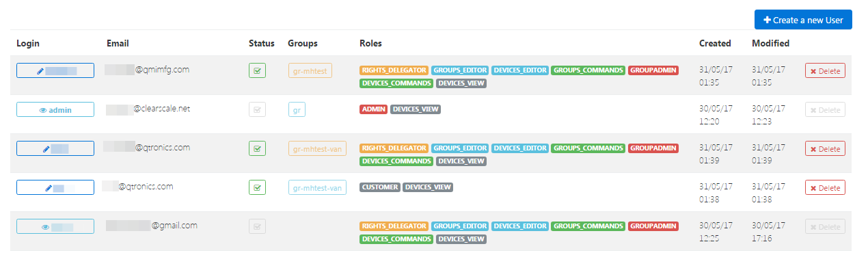Open the gr-mhtest group tag
Screen dimensions: 868x255
click(310, 70)
